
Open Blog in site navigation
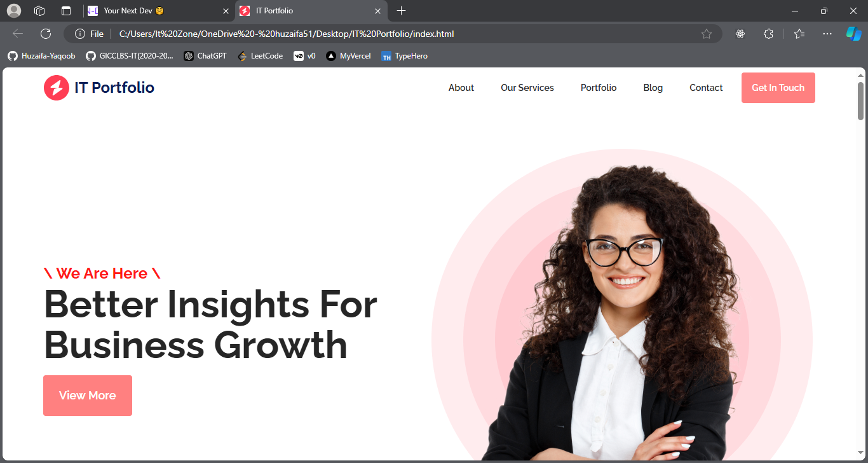[x=653, y=88]
